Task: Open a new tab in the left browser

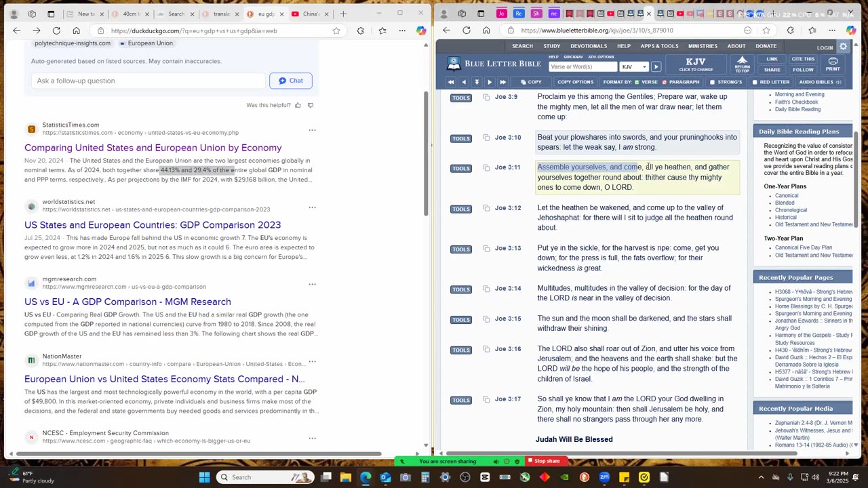Action: click(x=343, y=14)
